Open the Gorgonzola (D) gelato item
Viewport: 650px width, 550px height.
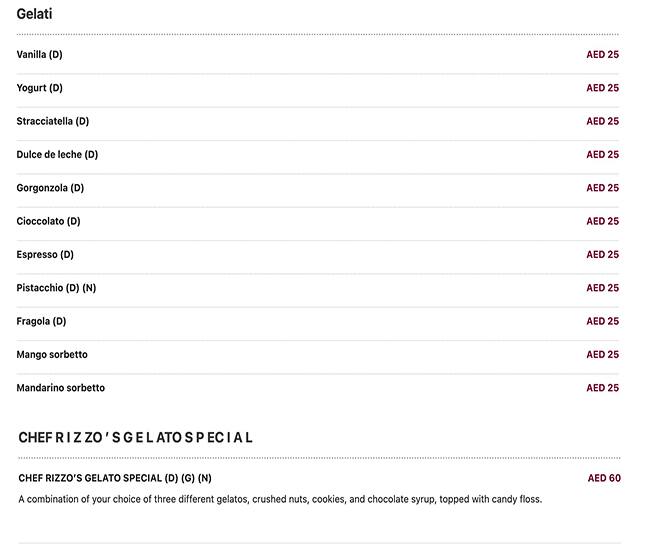(50, 188)
